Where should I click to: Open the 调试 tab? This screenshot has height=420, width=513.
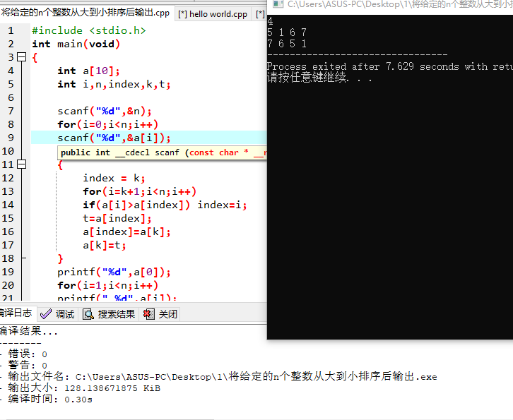[x=57, y=314]
